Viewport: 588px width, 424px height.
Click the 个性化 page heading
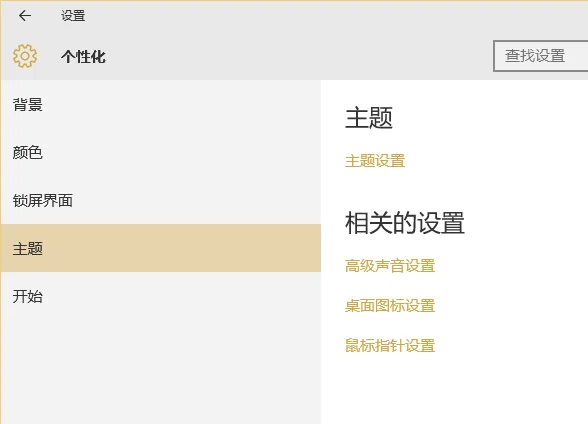point(83,57)
